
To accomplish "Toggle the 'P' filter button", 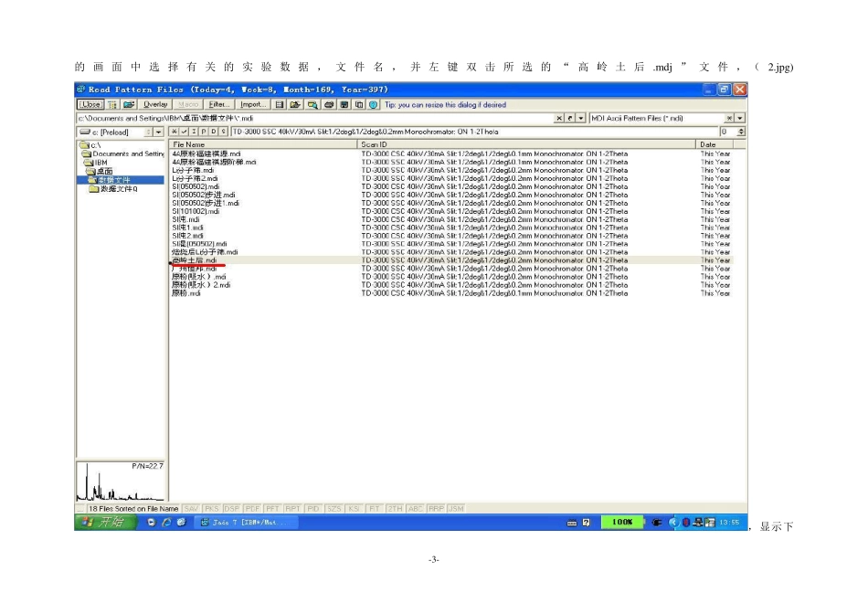I will [203, 132].
